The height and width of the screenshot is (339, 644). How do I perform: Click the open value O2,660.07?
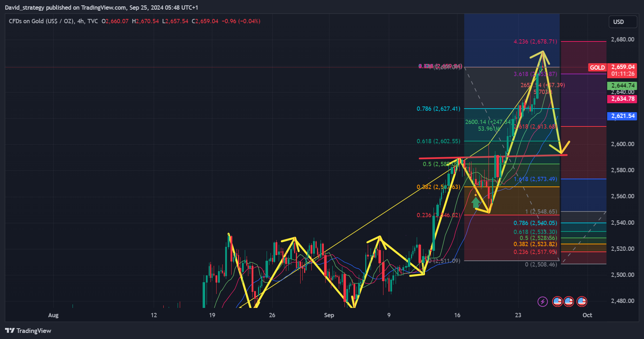tap(115, 21)
